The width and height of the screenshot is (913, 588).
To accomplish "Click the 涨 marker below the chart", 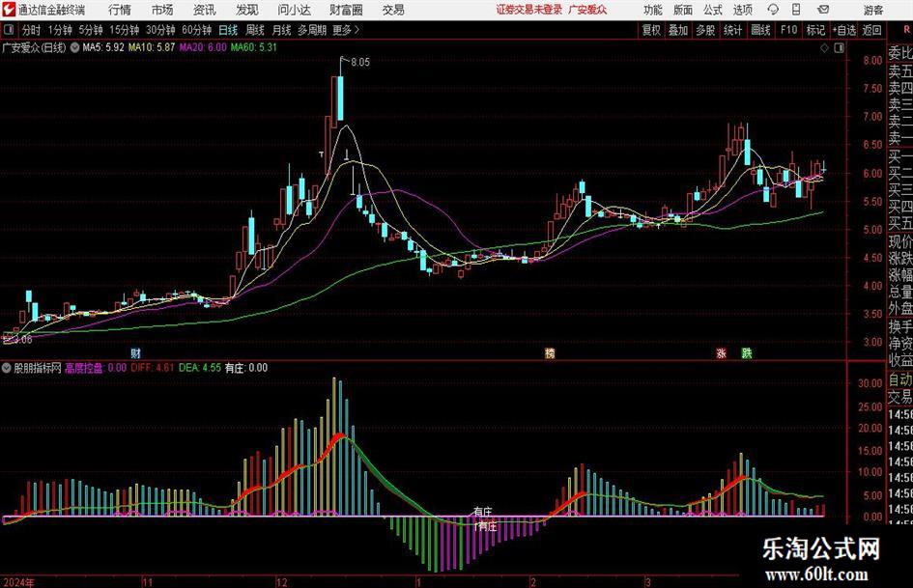I will point(722,352).
